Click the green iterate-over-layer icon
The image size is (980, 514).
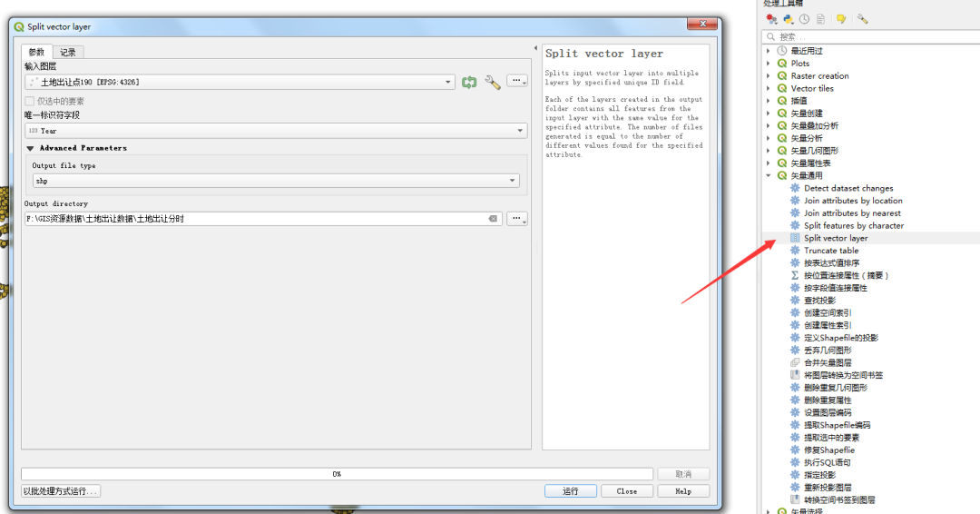point(469,82)
